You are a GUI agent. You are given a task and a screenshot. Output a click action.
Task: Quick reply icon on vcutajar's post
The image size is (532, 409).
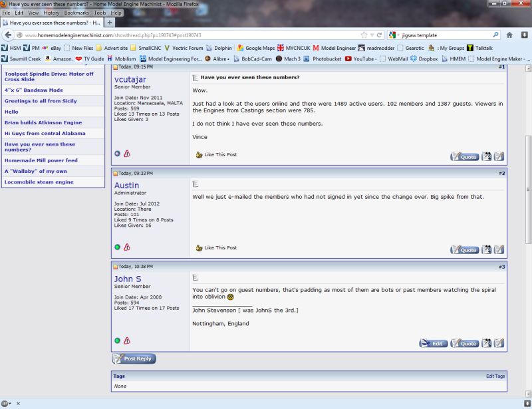click(499, 156)
